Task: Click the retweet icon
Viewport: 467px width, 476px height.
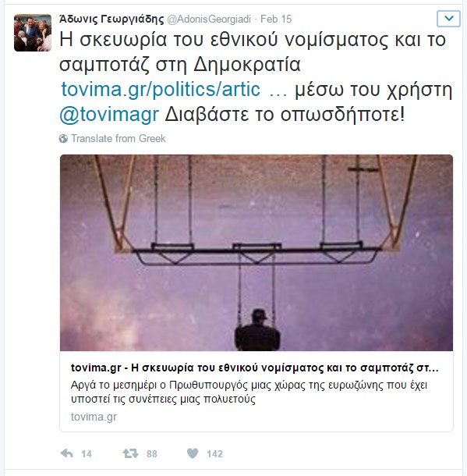Action: coord(130,453)
